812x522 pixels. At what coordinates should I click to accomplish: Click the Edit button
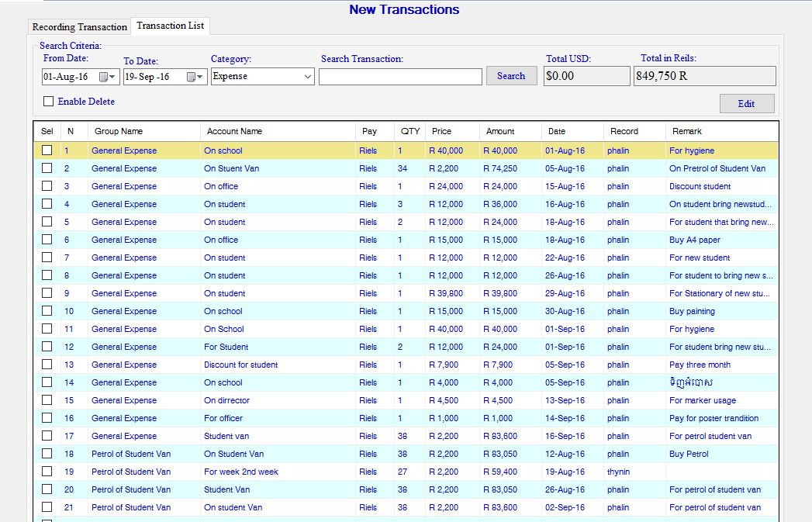pyautogui.click(x=746, y=103)
